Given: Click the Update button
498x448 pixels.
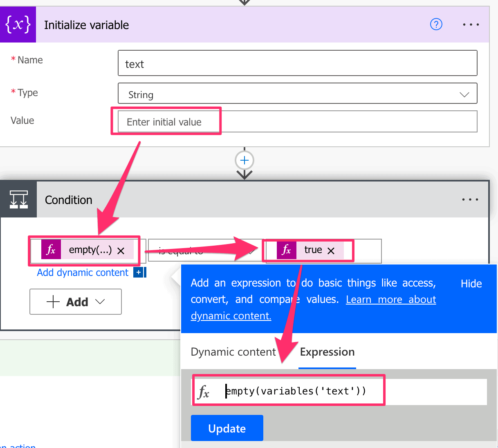Looking at the screenshot, I should (x=227, y=428).
